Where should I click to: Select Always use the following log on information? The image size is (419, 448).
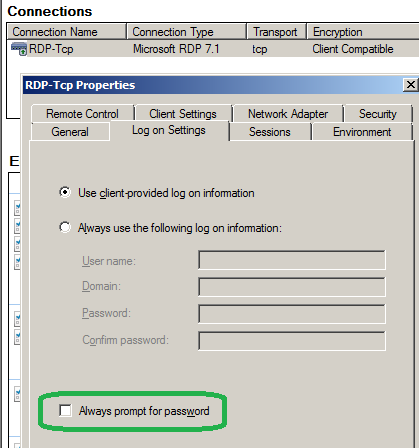coord(65,227)
